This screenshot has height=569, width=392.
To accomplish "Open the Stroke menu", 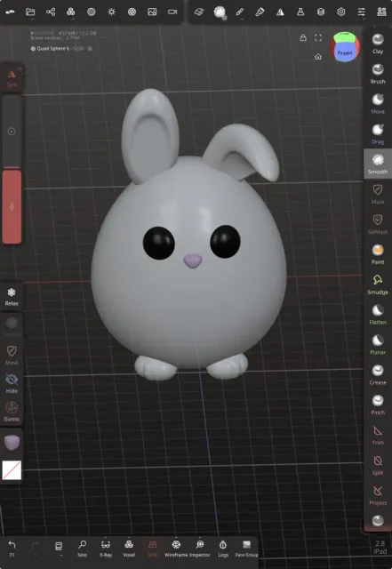I will point(220,12).
